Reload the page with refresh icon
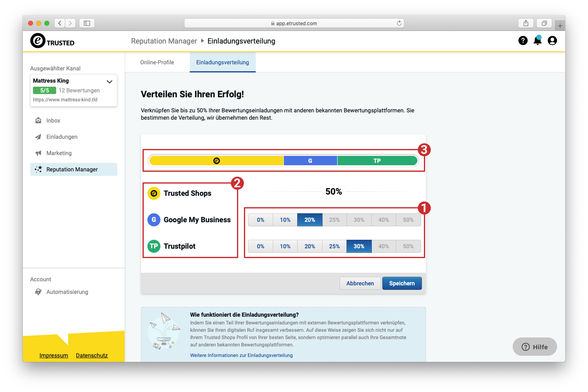This screenshot has width=588, height=392. (x=399, y=23)
